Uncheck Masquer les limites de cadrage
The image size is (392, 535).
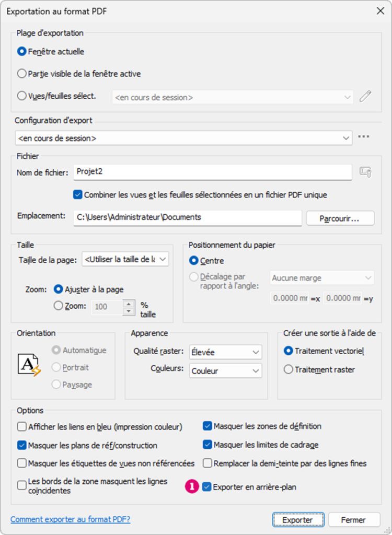207,445
